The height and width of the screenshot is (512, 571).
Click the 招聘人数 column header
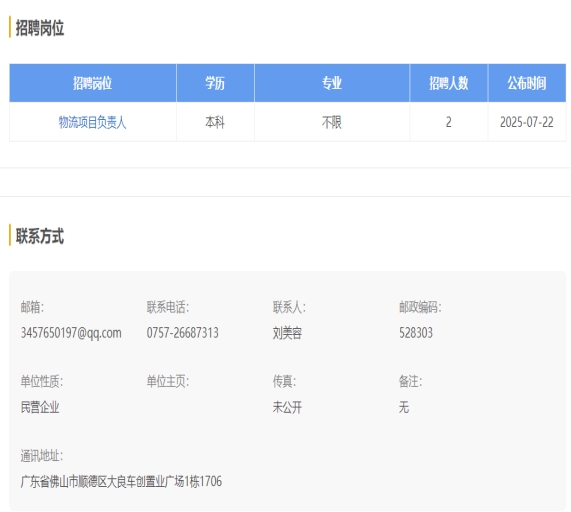[x=449, y=83]
